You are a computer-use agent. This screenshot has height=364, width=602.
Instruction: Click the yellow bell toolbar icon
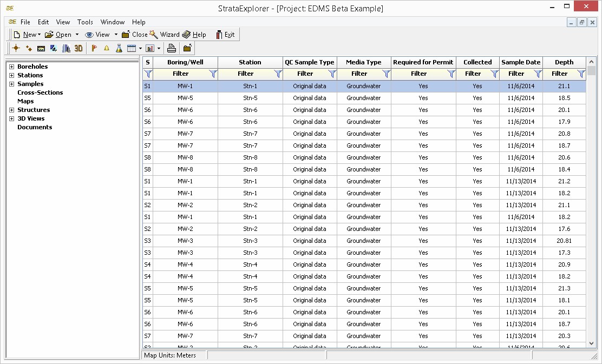pos(107,48)
